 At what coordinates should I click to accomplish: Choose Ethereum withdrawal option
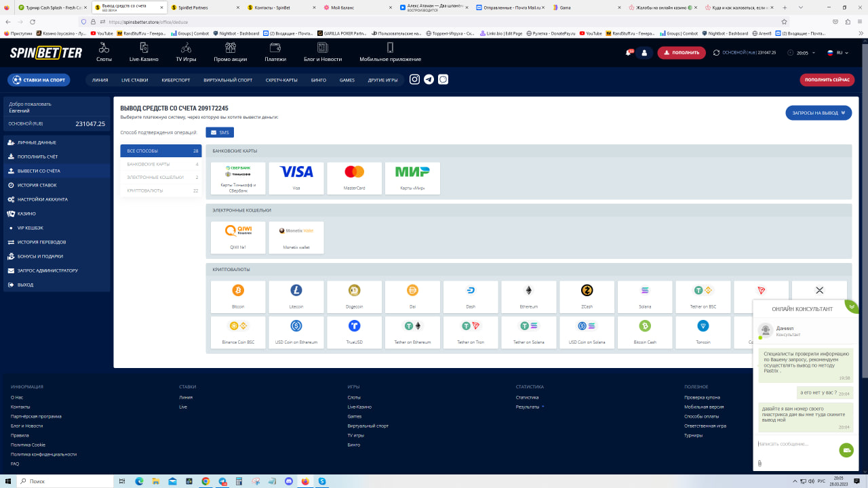click(528, 298)
